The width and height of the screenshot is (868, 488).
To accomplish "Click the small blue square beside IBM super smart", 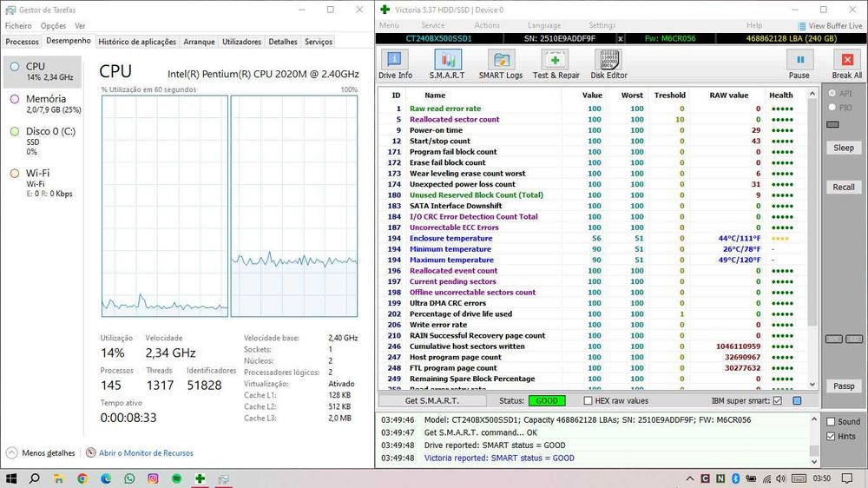I will coord(797,400).
